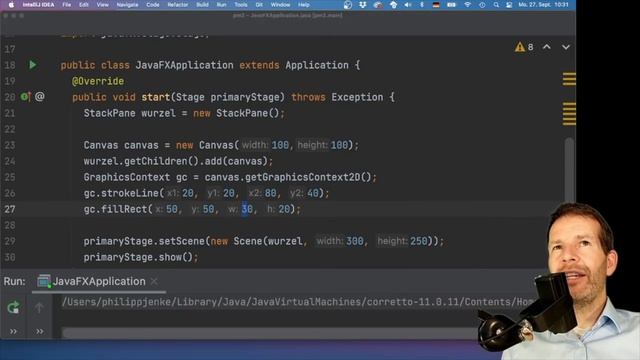Click the word StackPane on line 21

(109, 113)
